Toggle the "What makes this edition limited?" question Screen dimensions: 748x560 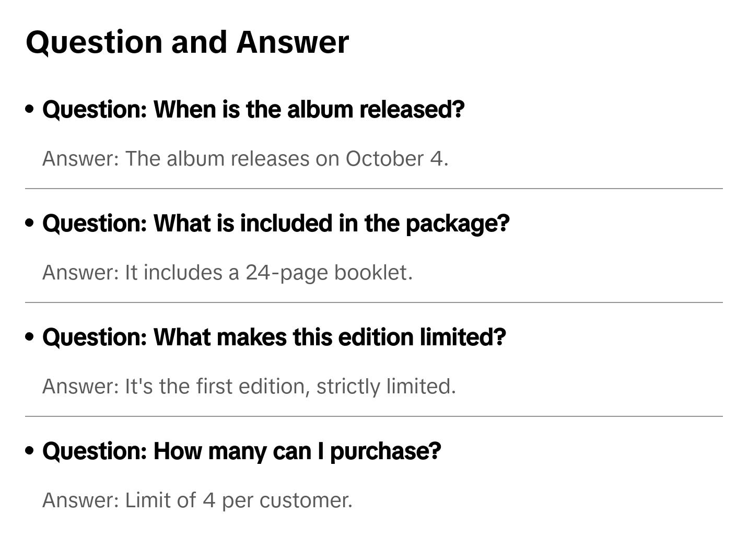(274, 337)
